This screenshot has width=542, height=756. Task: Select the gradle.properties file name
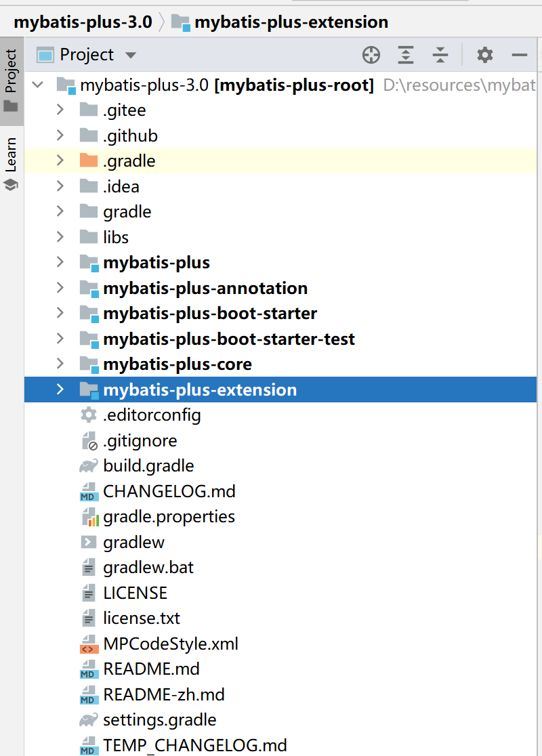[169, 517]
